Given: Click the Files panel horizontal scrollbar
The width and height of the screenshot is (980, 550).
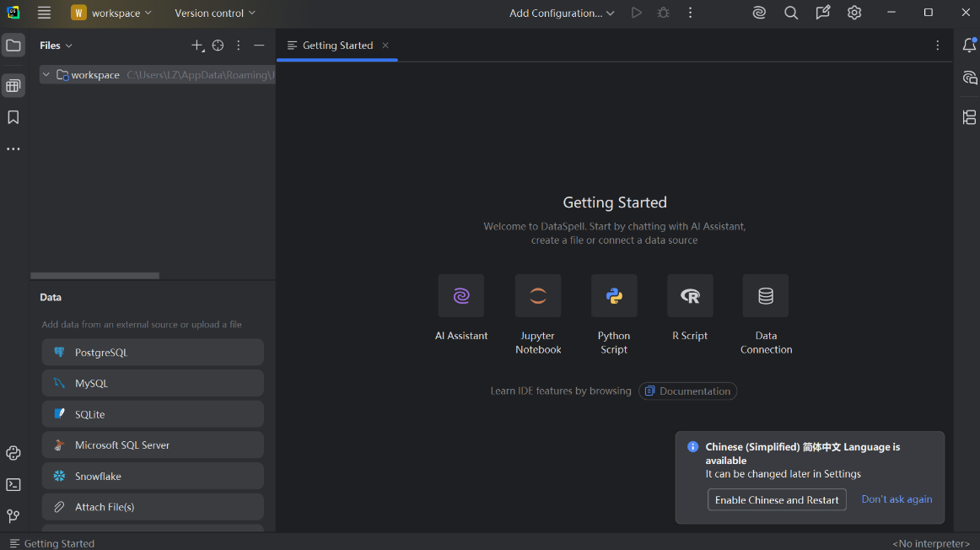Looking at the screenshot, I should point(94,276).
